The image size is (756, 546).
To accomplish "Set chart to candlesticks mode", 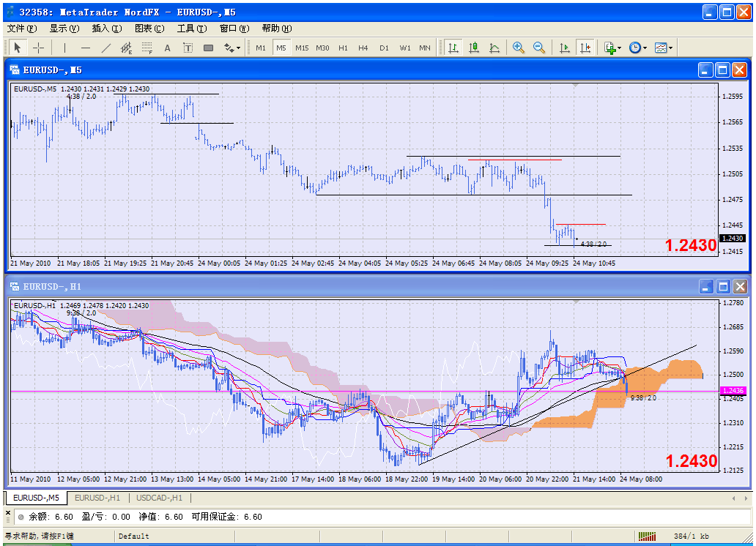I will (474, 48).
